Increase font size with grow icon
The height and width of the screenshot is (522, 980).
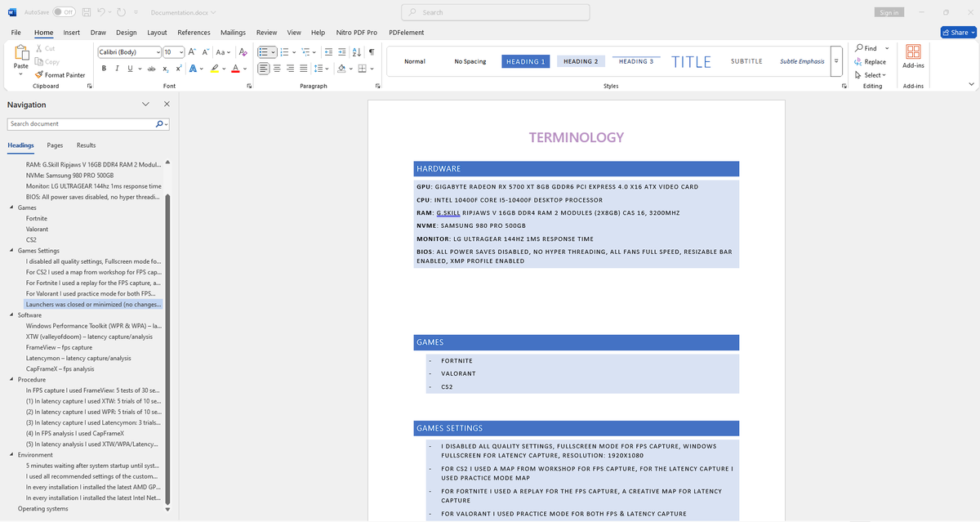(193, 51)
